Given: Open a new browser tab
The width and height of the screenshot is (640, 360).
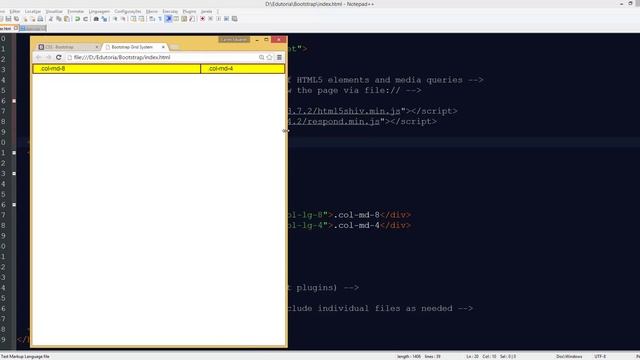Looking at the screenshot, I should click(x=174, y=47).
